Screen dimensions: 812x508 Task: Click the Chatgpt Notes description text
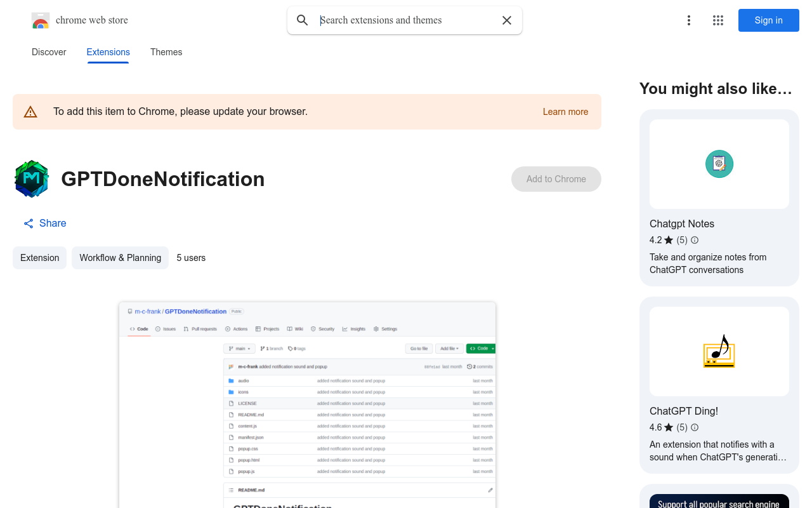click(x=708, y=264)
